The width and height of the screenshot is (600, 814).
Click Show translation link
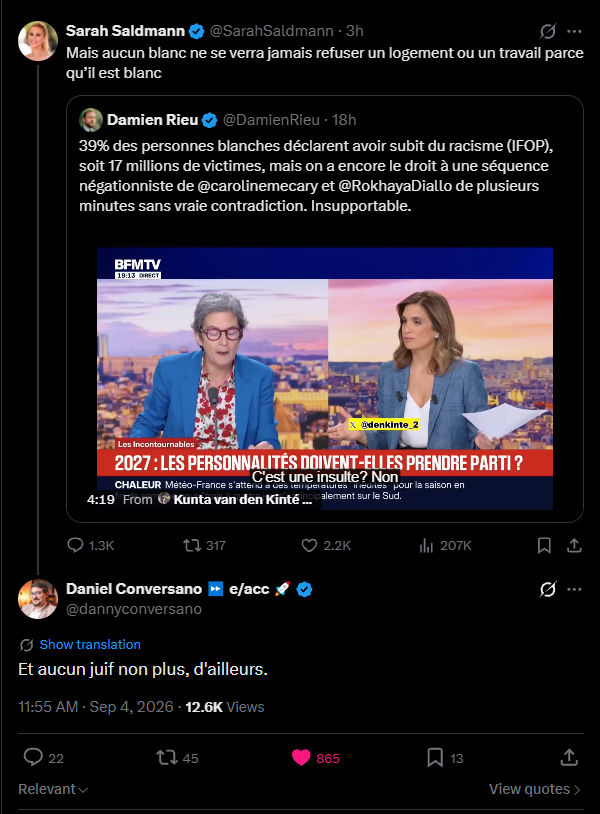(90, 644)
